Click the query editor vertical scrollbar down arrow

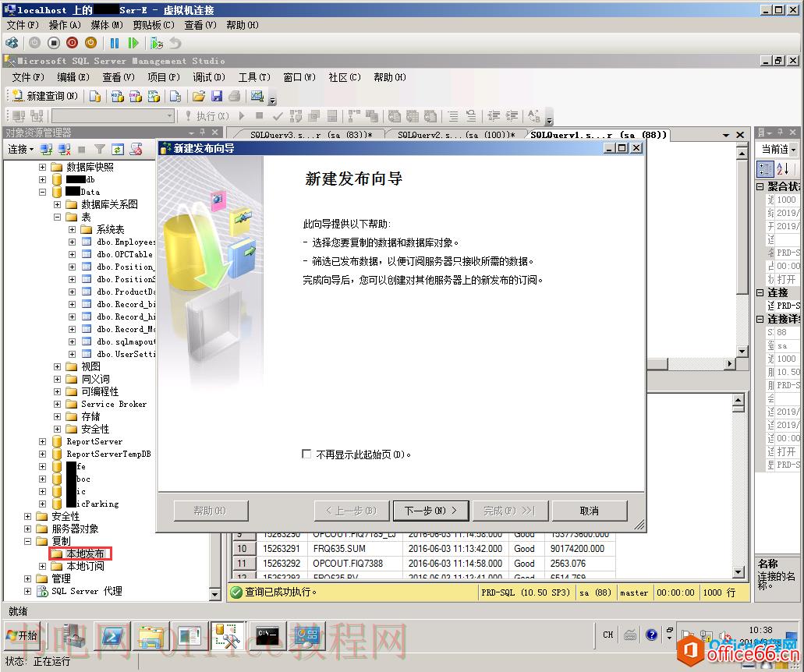point(742,351)
